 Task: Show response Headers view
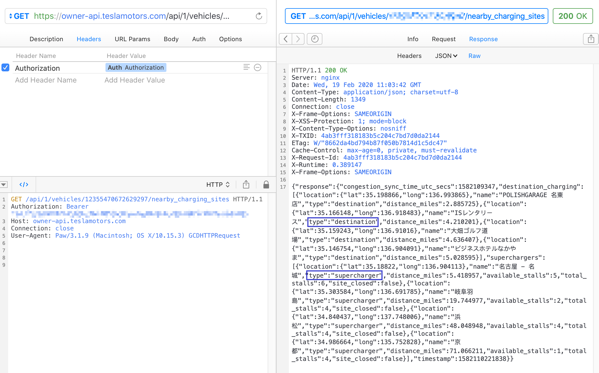click(x=409, y=56)
